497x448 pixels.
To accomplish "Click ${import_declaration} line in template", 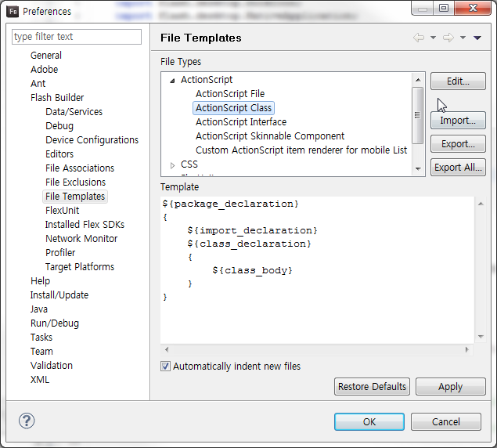I will (252, 230).
